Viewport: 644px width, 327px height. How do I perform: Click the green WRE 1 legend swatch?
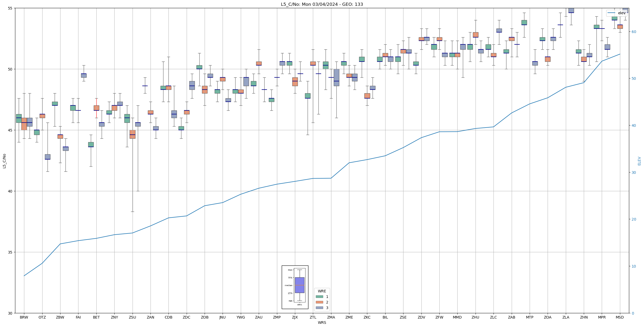pos(319,297)
